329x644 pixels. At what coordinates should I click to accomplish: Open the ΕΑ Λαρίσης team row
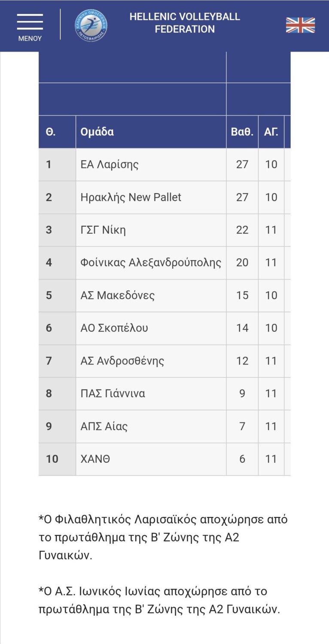tap(110, 164)
